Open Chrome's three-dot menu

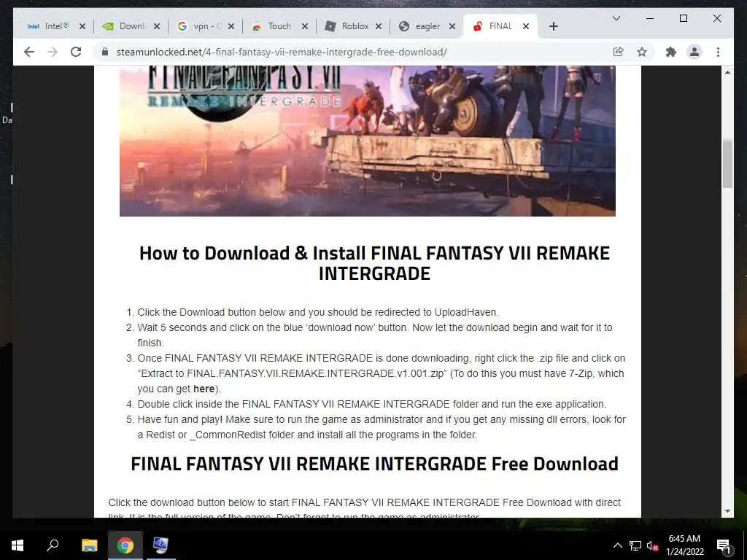[718, 52]
